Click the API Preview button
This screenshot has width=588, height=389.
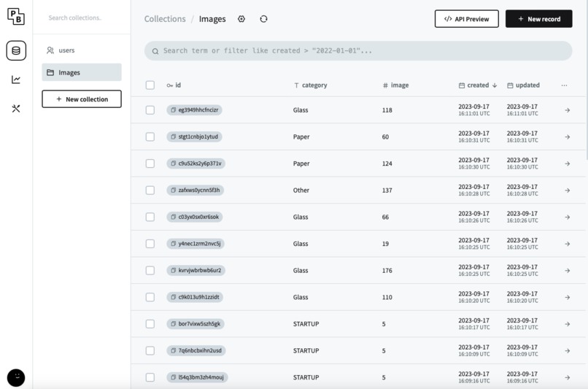[x=466, y=19]
